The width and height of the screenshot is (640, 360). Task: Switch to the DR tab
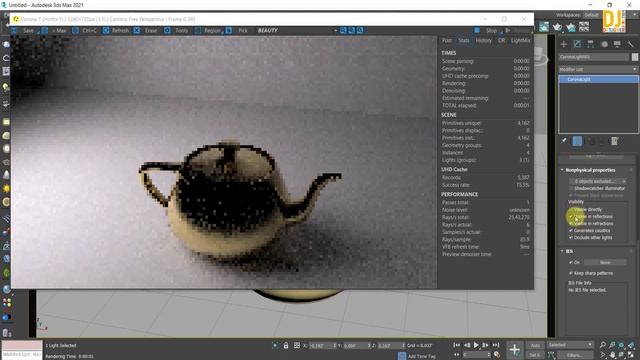click(501, 40)
